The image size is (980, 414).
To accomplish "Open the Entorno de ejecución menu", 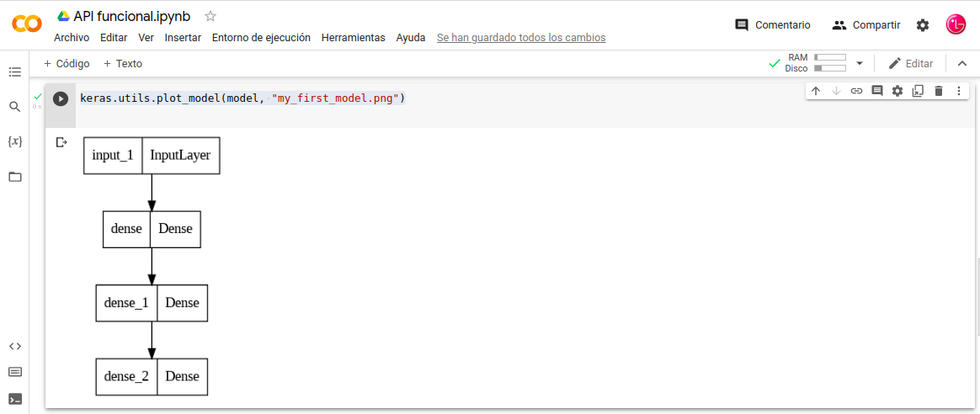I will 261,38.
